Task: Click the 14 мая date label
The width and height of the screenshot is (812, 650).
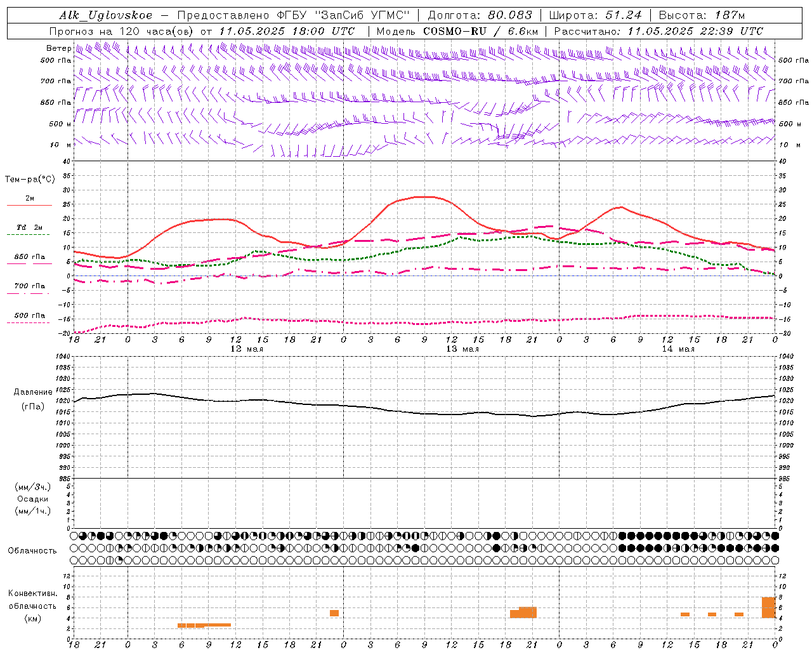Action: pyautogui.click(x=678, y=349)
